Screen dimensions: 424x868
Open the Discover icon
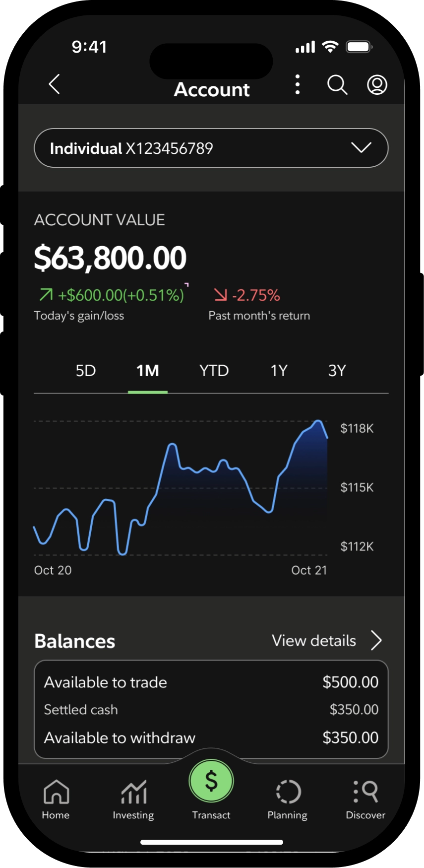pyautogui.click(x=365, y=799)
